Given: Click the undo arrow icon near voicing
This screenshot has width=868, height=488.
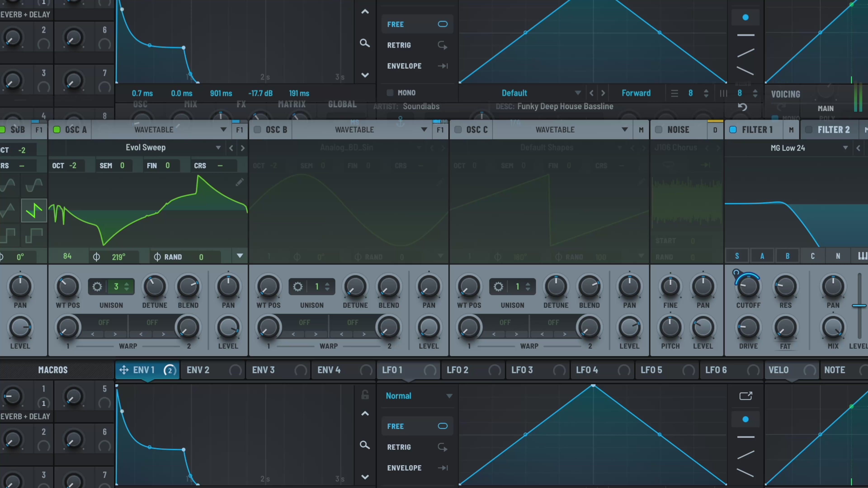Looking at the screenshot, I should tap(743, 107).
